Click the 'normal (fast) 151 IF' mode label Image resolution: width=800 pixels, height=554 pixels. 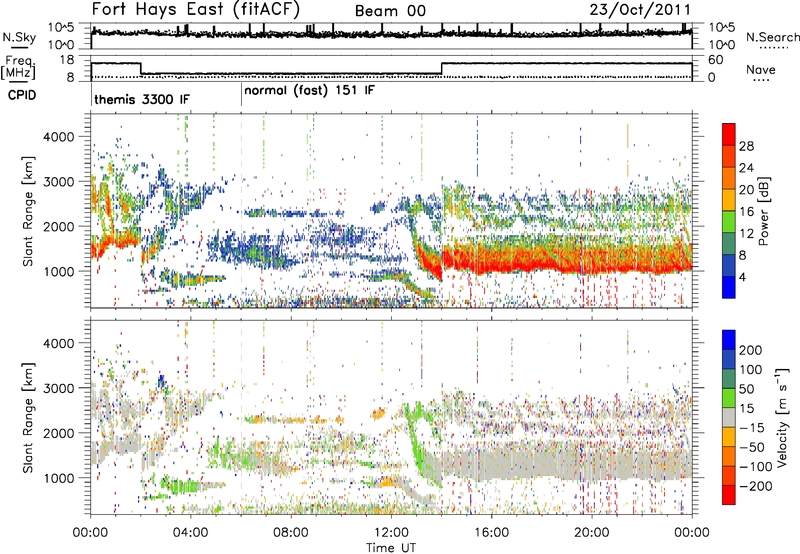pyautogui.click(x=309, y=91)
